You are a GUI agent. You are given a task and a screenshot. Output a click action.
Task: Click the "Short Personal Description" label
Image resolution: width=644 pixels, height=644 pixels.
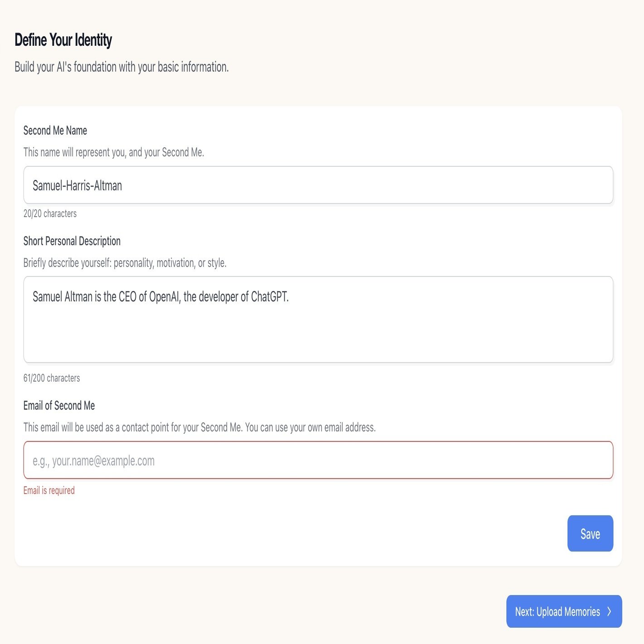72,241
